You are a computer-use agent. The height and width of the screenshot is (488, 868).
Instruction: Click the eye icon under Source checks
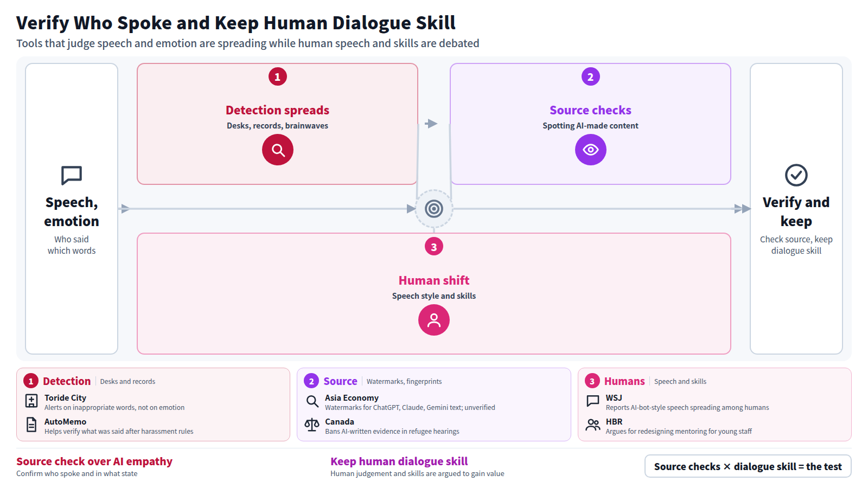pyautogui.click(x=591, y=150)
